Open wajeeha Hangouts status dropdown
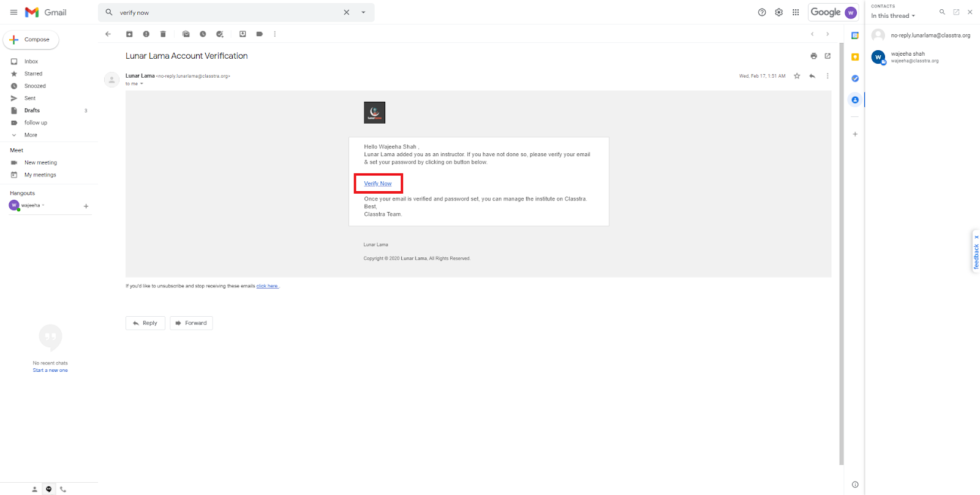Image resolution: width=980 pixels, height=495 pixels. click(x=43, y=205)
